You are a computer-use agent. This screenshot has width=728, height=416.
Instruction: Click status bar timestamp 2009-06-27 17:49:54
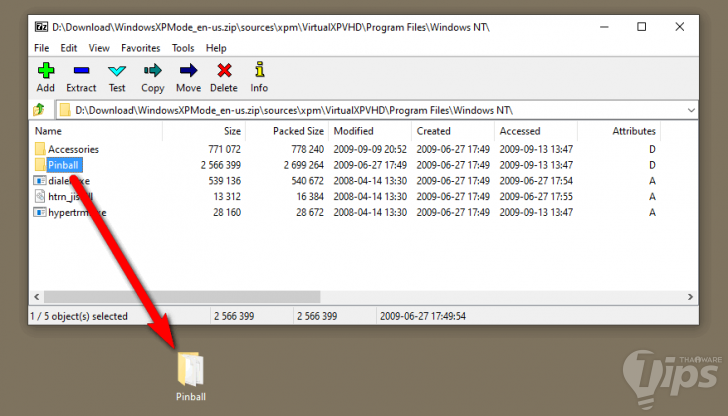click(x=423, y=316)
